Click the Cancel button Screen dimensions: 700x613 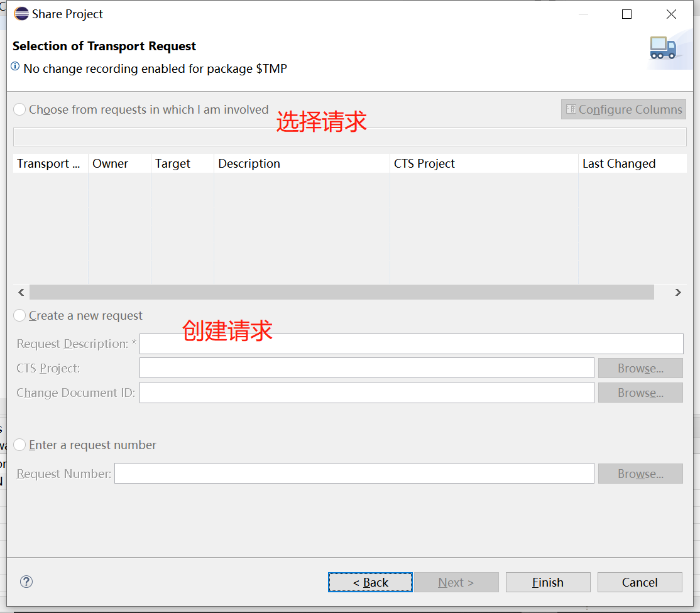(x=640, y=582)
